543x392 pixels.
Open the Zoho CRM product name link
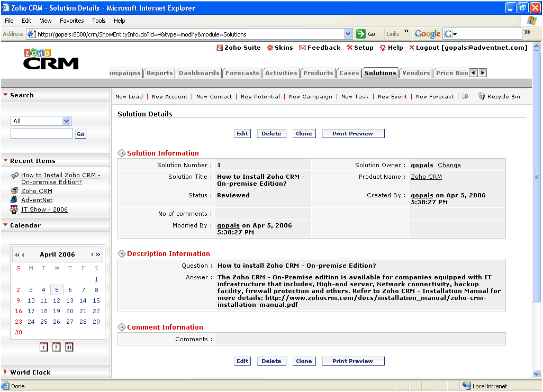click(x=426, y=177)
